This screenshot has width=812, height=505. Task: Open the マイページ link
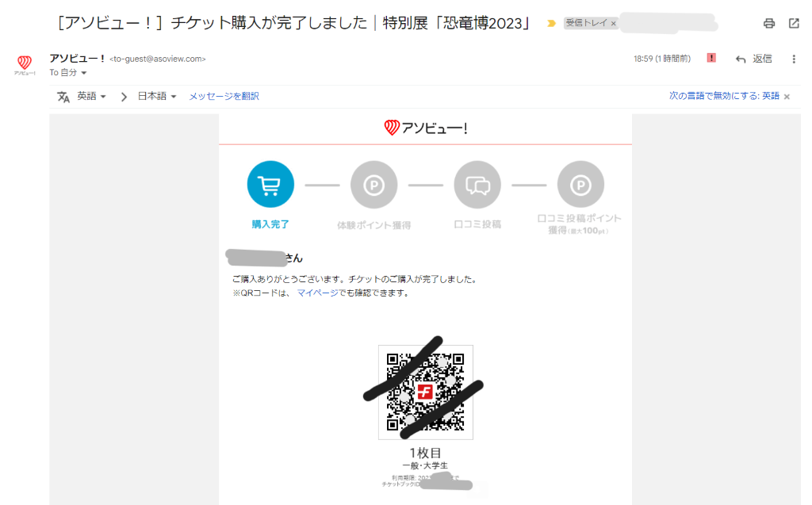point(316,293)
